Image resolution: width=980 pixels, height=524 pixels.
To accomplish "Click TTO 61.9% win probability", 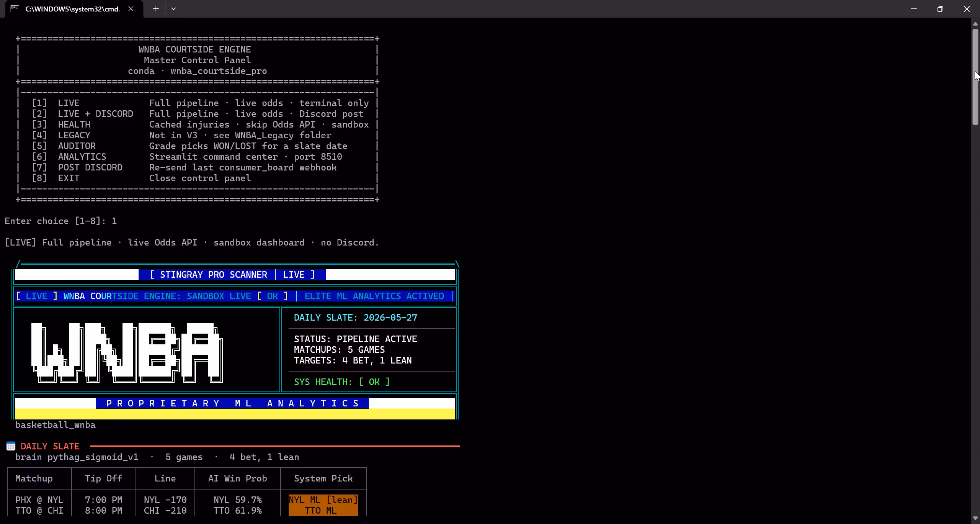I will (238, 511).
